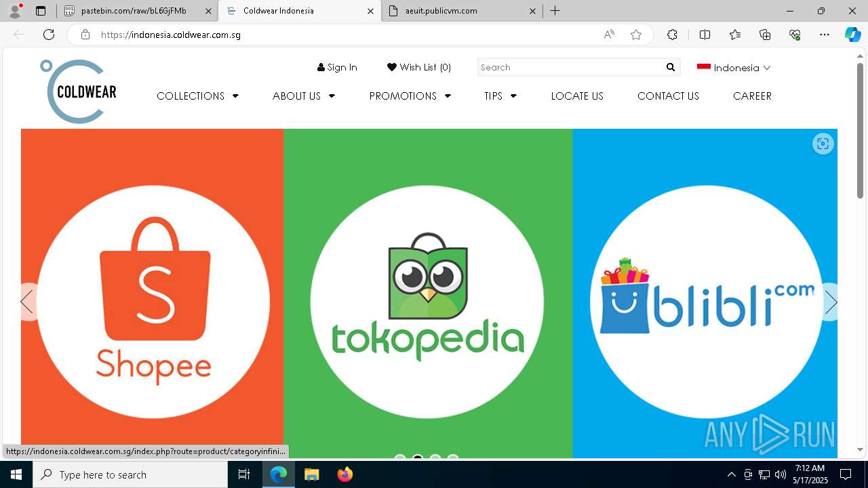Close the Coldwear Indonesia tab
The width and height of the screenshot is (868, 488).
(x=370, y=11)
